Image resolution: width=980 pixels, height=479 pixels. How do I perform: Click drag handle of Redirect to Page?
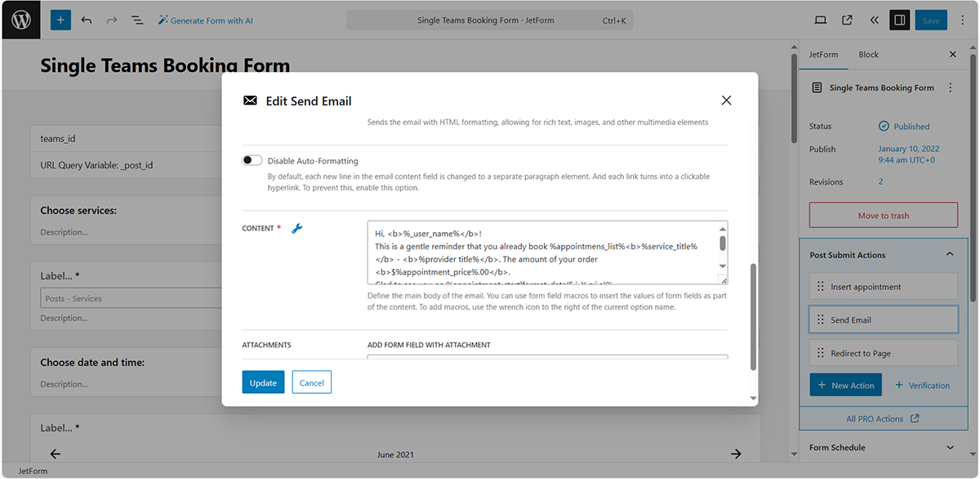click(821, 353)
